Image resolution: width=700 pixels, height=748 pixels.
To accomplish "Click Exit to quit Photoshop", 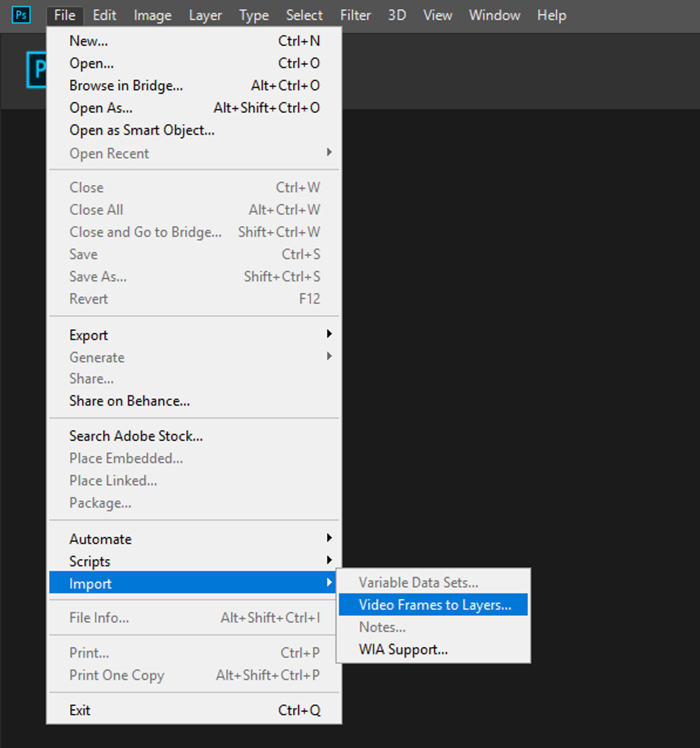I will click(80, 710).
